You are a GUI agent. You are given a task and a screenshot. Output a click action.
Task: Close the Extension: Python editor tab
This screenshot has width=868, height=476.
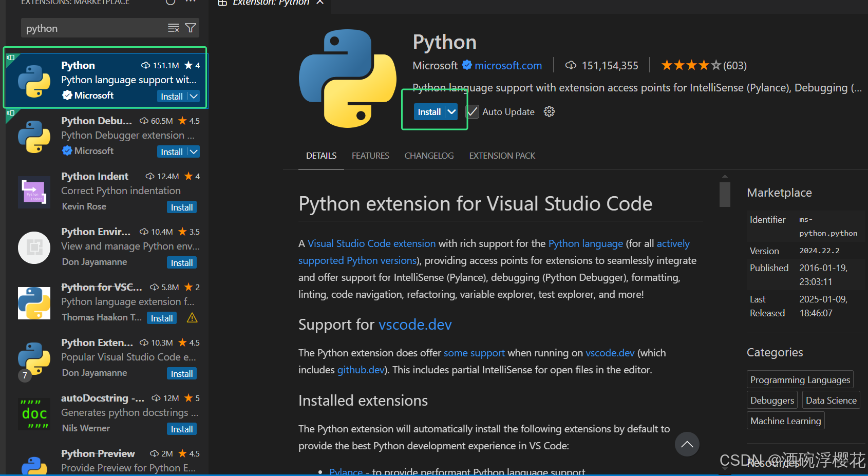pos(320,3)
